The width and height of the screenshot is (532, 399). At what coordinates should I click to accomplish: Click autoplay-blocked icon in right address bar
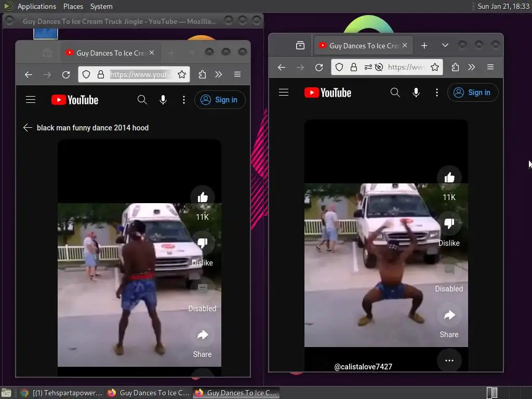pos(379,67)
